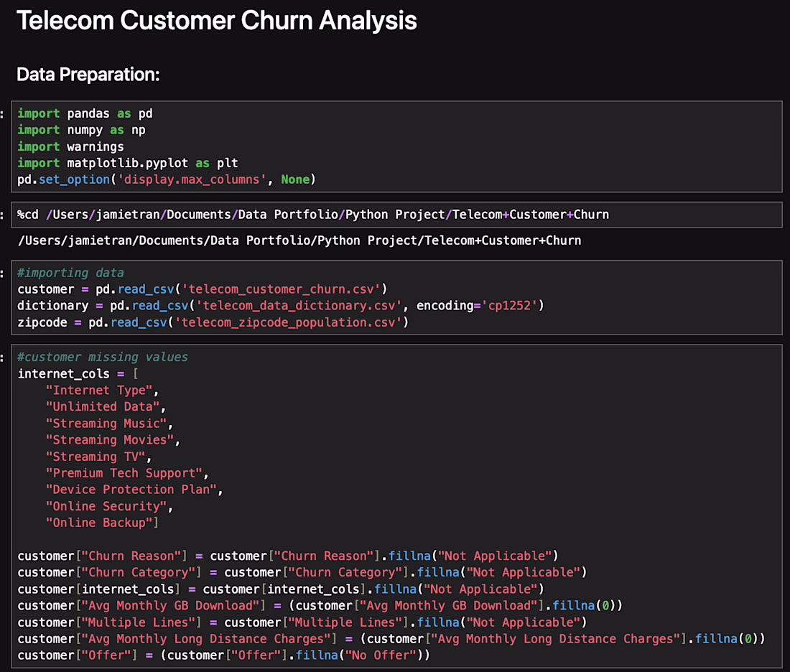Viewport: 790px width, 672px height.
Task: Click the Churn Reason fillna line
Action: click(288, 556)
